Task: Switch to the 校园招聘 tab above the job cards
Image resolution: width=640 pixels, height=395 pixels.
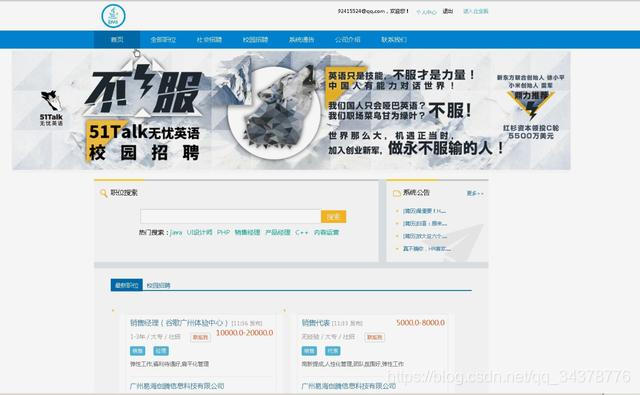Action: click(x=158, y=286)
